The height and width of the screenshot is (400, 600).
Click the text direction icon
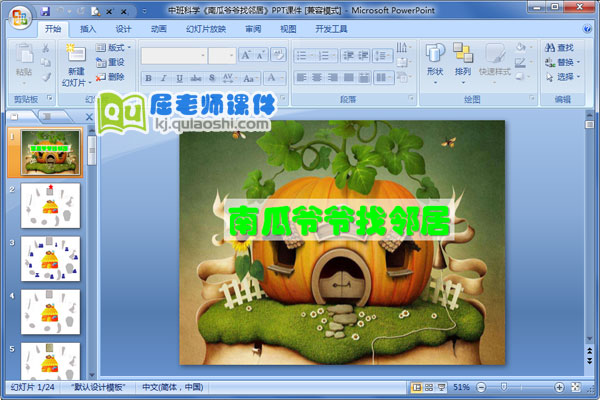click(x=403, y=47)
